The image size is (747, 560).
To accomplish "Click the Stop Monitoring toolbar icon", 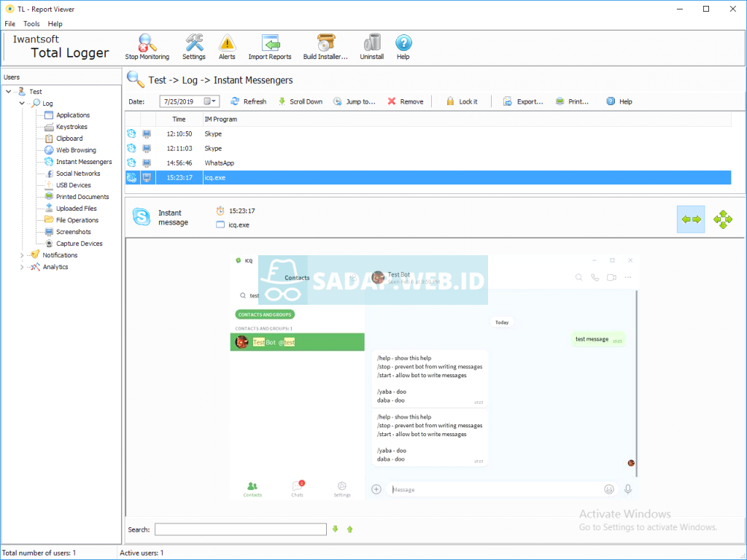I will pyautogui.click(x=147, y=47).
